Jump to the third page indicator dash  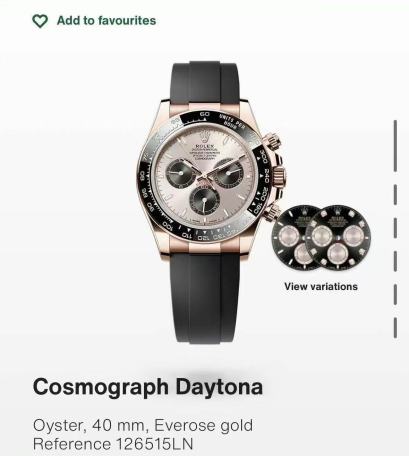(x=395, y=228)
